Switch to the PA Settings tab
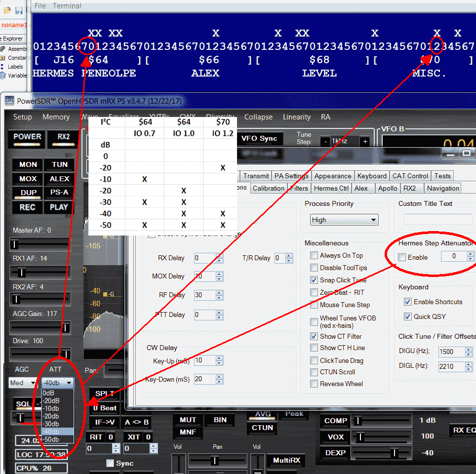 click(291, 176)
